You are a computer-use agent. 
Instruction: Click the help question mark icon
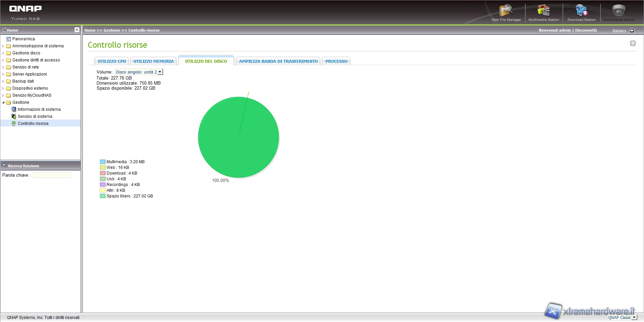pyautogui.click(x=633, y=43)
